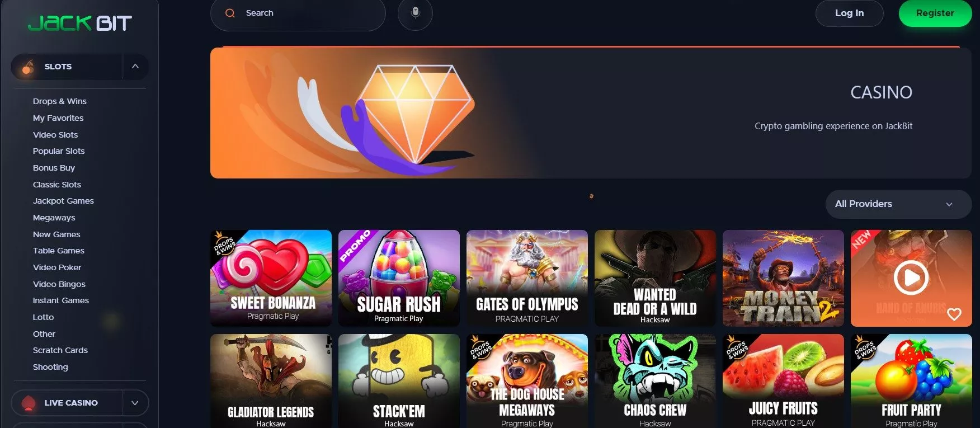This screenshot has width=980, height=428.
Task: Open Money Train 2 game tile
Action: (783, 278)
